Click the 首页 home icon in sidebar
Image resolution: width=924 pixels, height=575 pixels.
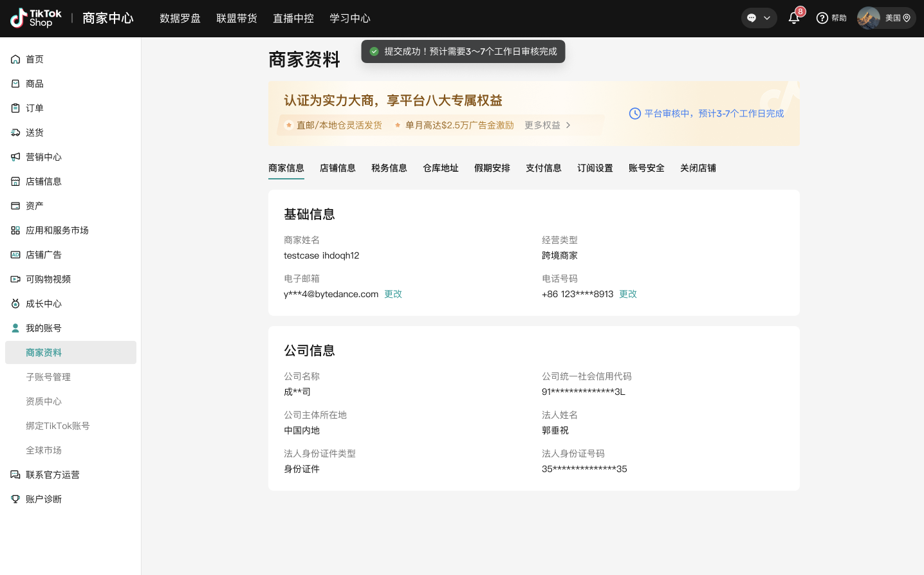click(x=15, y=59)
